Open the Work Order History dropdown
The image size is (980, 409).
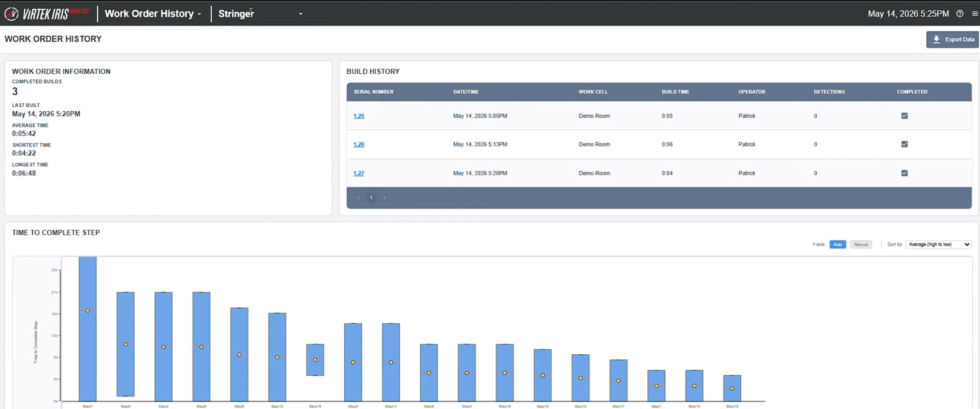pyautogui.click(x=153, y=14)
